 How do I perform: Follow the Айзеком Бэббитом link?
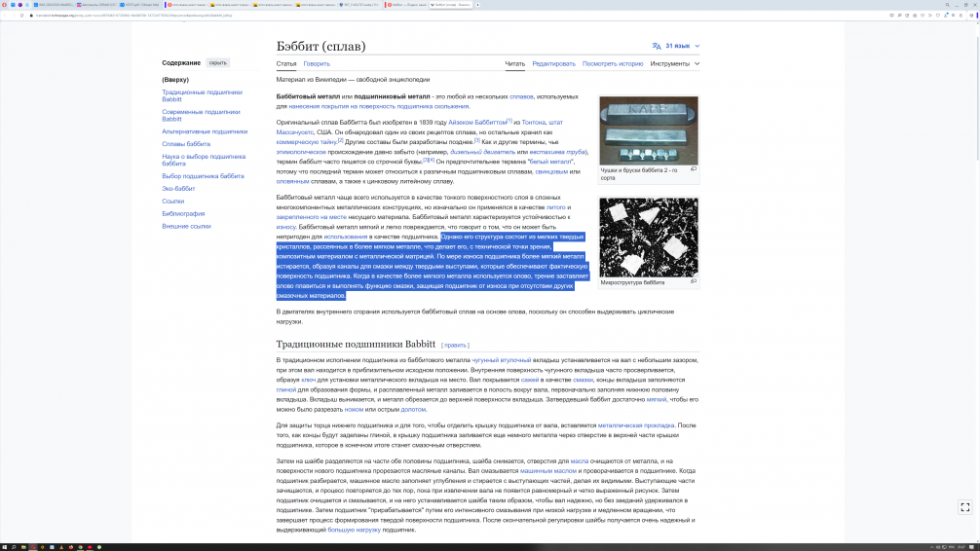coord(477,123)
